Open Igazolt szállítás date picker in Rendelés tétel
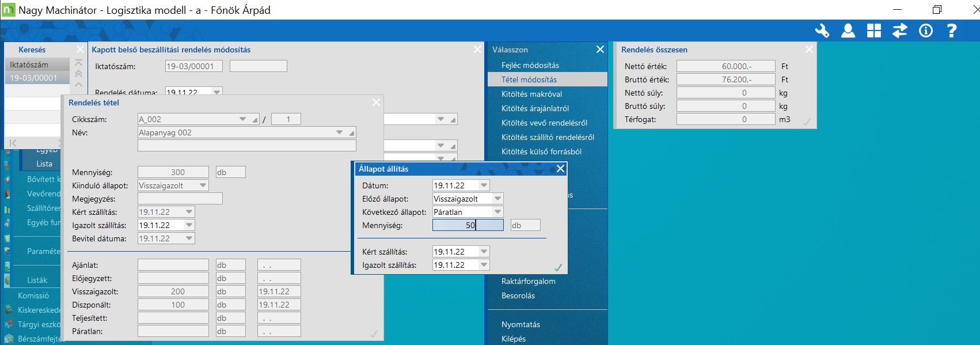Screen dimensions: 980x345 pyautogui.click(x=189, y=225)
